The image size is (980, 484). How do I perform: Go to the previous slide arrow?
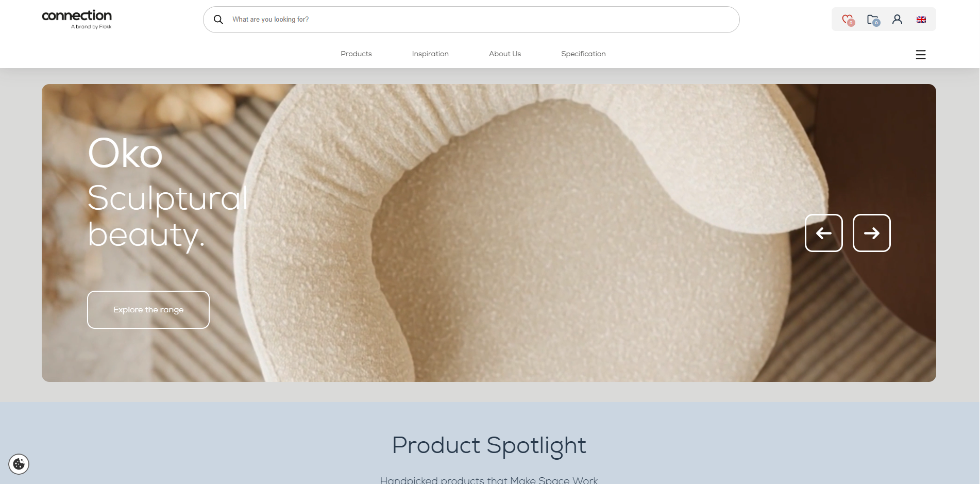(824, 233)
